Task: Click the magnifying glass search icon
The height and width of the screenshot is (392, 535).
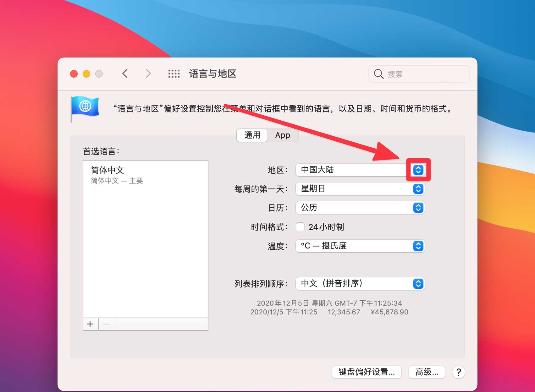Action: (x=378, y=74)
